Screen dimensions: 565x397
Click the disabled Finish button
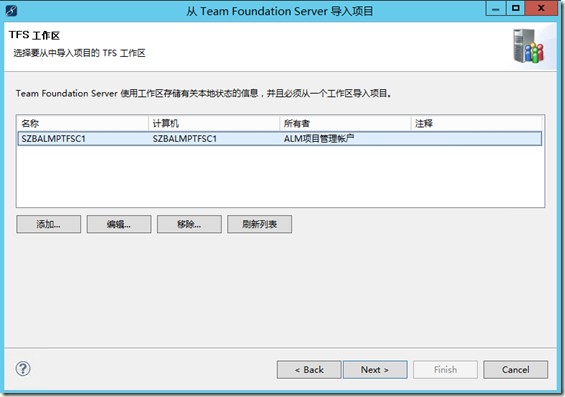[445, 370]
